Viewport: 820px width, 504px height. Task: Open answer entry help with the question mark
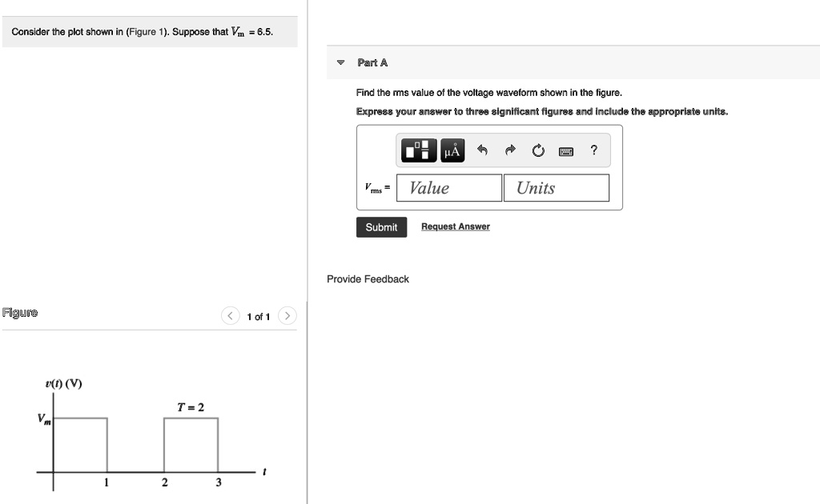point(593,150)
